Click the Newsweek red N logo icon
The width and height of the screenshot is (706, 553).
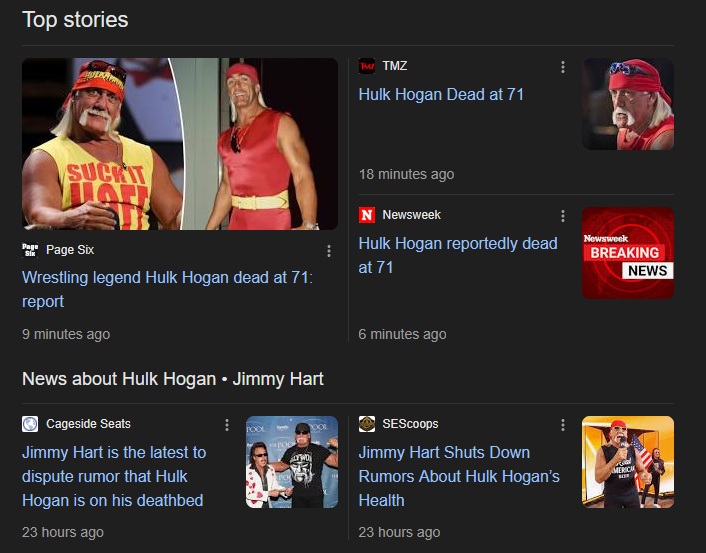(x=367, y=215)
